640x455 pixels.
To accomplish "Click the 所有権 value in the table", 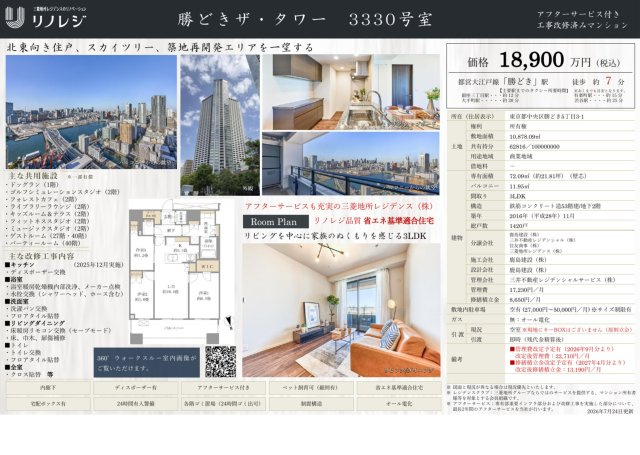I will click(x=518, y=127).
